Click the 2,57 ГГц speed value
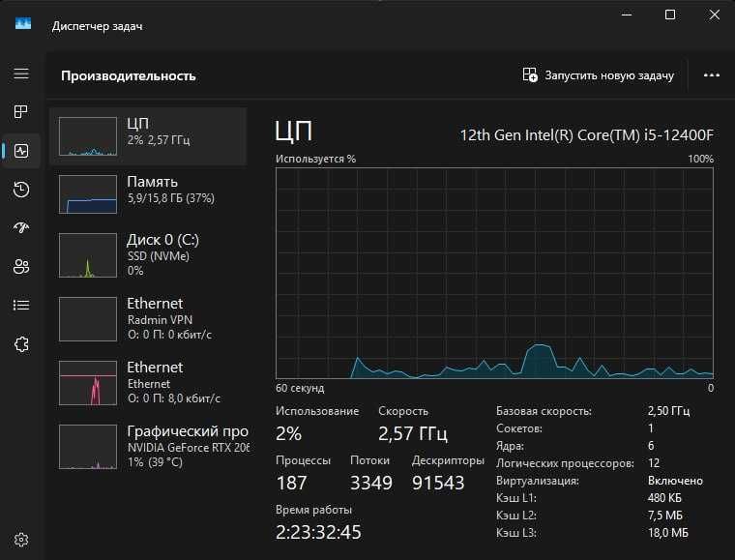The width and height of the screenshot is (735, 560). click(413, 433)
